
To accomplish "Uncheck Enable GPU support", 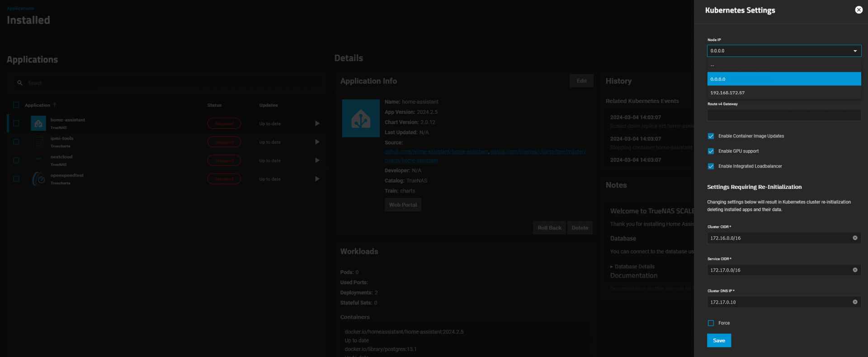I will coord(711,151).
